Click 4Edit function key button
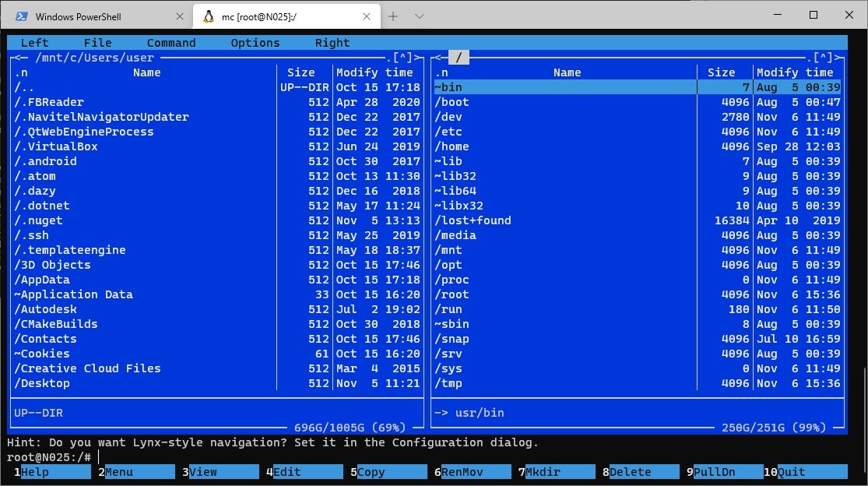 305,472
